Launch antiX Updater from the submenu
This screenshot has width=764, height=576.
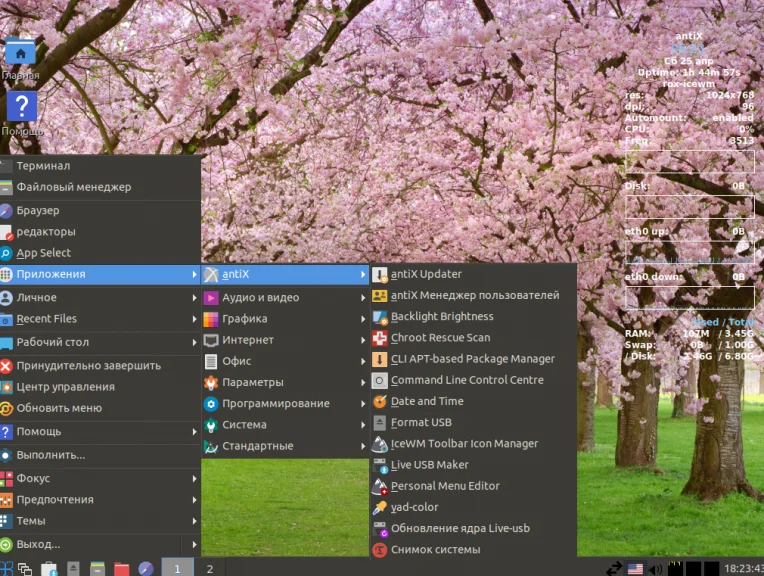[426, 274]
